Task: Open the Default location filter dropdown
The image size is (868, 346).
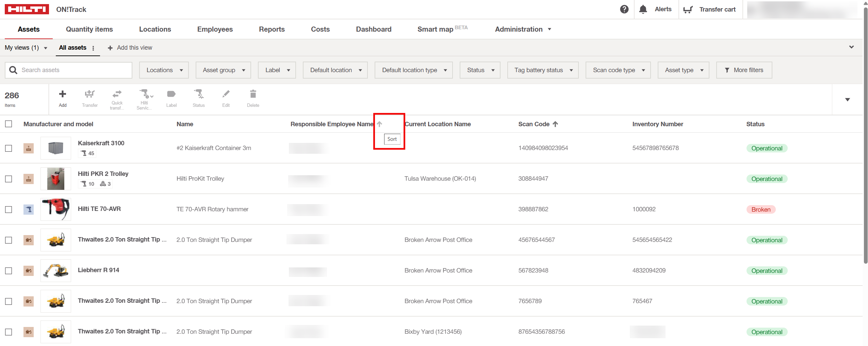Action: point(335,70)
